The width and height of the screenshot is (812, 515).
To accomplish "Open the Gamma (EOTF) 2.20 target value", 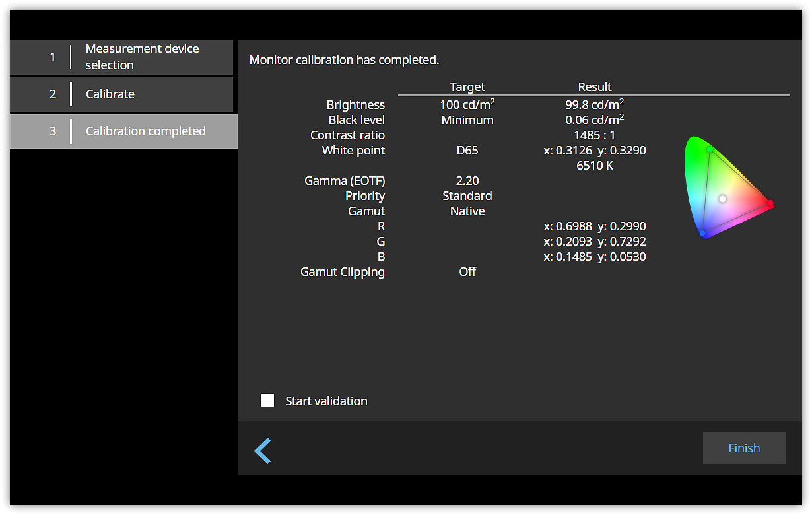I will [467, 180].
